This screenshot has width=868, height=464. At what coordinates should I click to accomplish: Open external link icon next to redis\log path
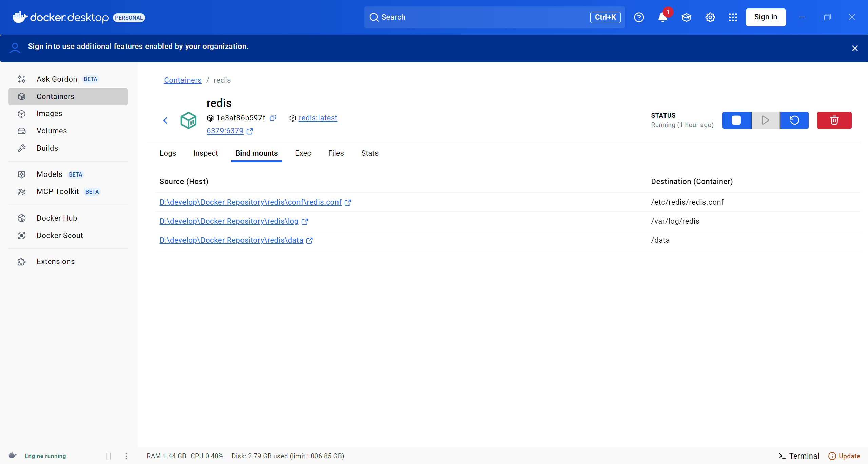(x=305, y=222)
